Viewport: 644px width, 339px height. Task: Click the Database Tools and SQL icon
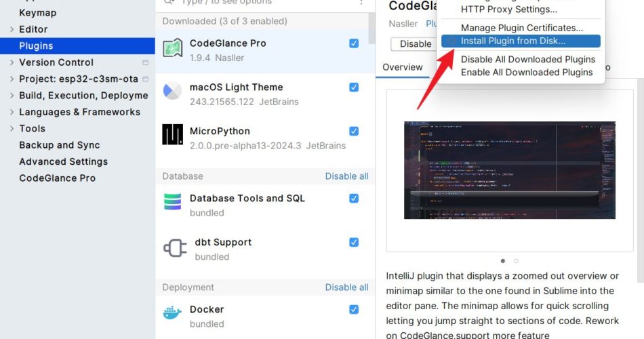(x=172, y=202)
